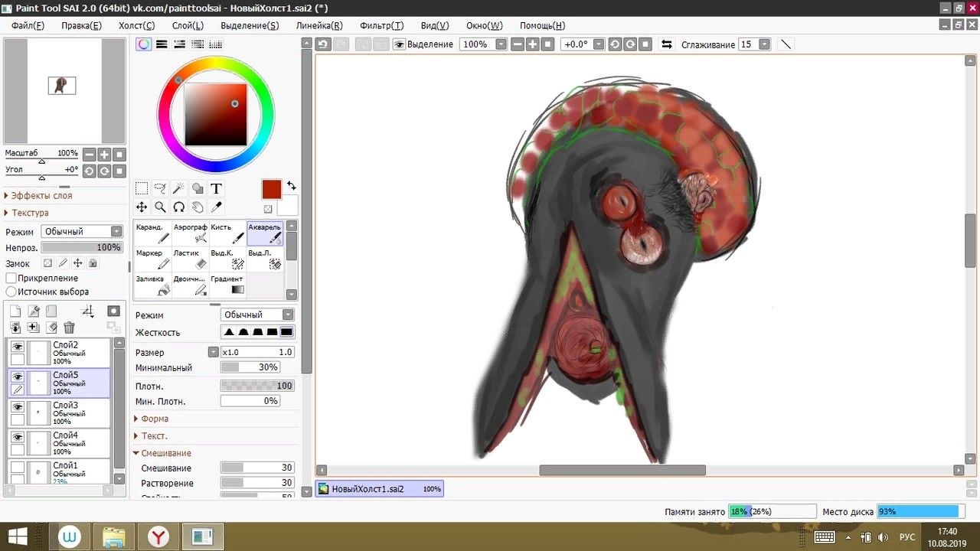Select the Hand pan tool
This screenshot has width=980, height=551.
(x=198, y=207)
